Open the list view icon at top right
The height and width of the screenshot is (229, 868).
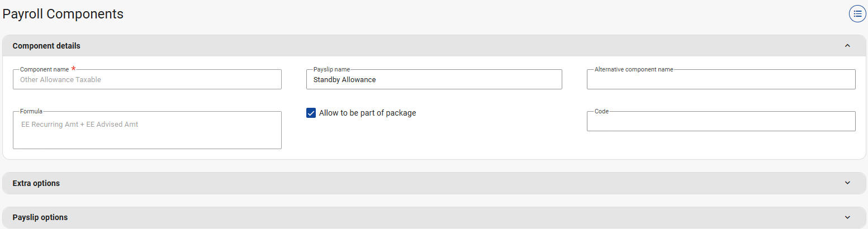point(857,14)
